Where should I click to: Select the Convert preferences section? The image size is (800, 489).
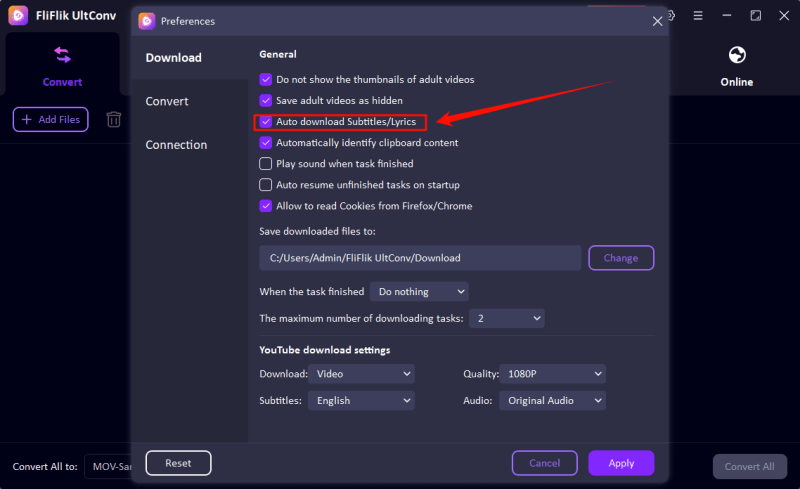pyautogui.click(x=167, y=101)
